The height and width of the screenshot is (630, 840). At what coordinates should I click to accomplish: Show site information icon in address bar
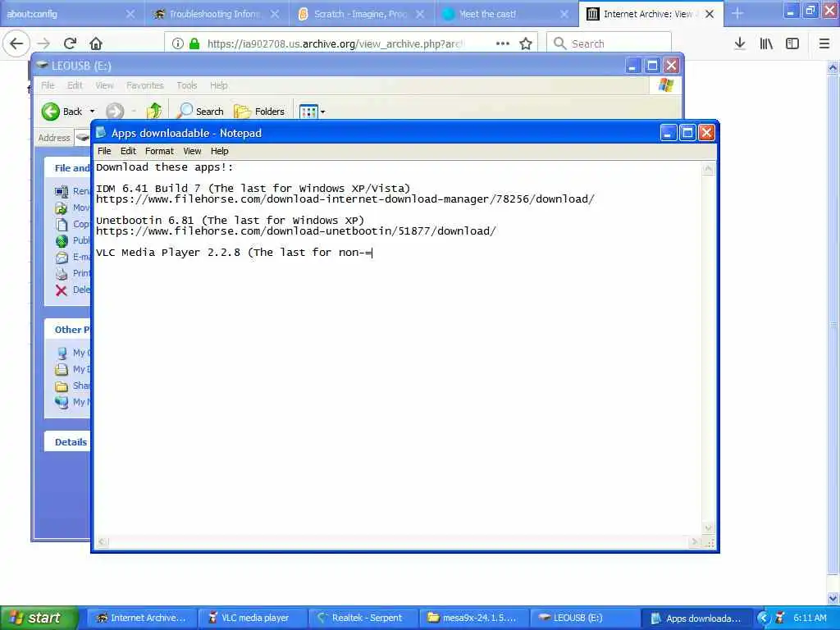click(178, 43)
